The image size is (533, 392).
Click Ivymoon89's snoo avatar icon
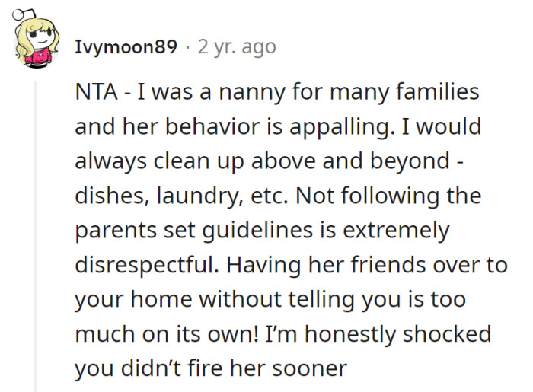pyautogui.click(x=35, y=43)
